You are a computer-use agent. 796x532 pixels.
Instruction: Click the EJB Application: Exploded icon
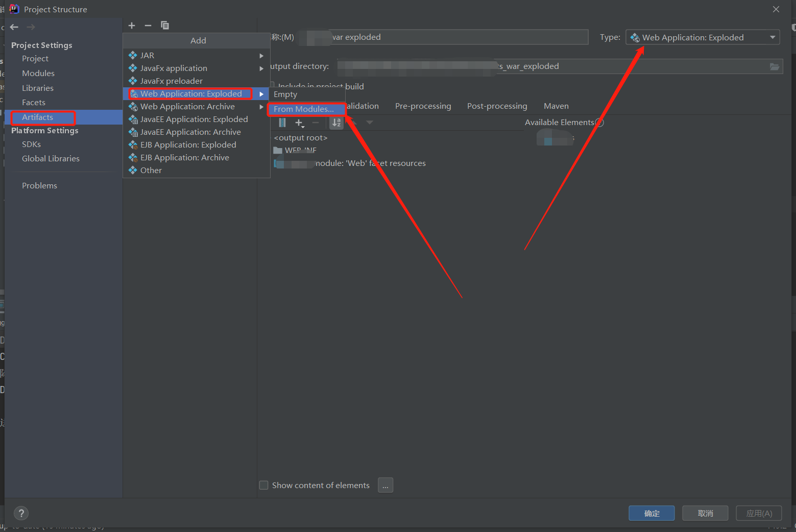click(133, 144)
